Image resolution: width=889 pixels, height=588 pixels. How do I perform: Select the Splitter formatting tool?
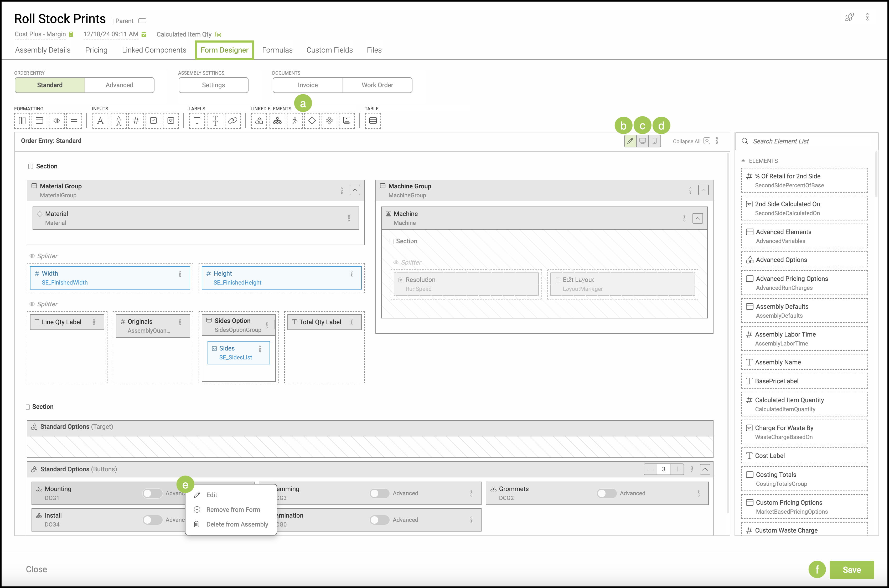[x=57, y=121]
